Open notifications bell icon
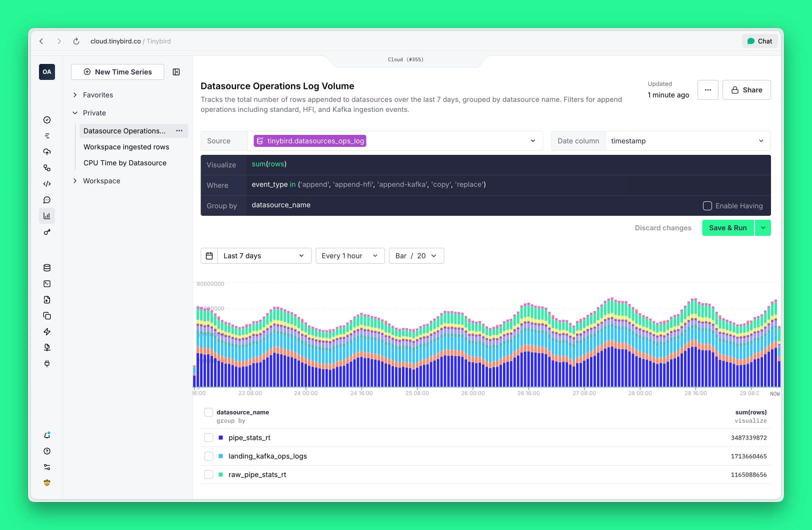812x530 pixels. pyautogui.click(x=47, y=435)
